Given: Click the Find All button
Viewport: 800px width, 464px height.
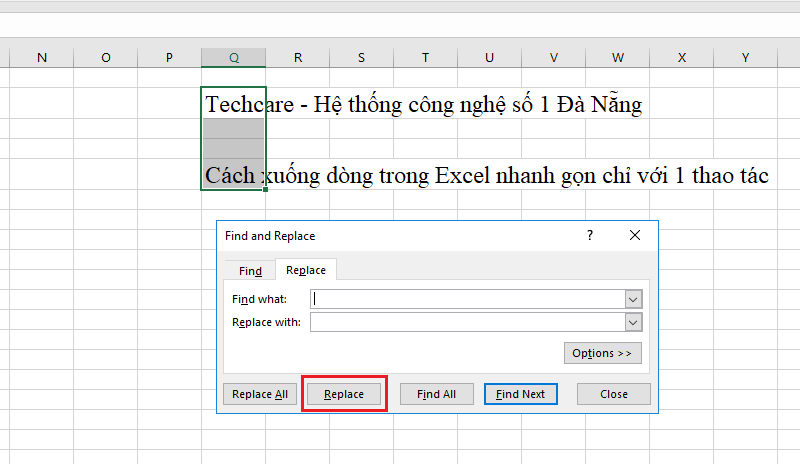Looking at the screenshot, I should pyautogui.click(x=437, y=394).
